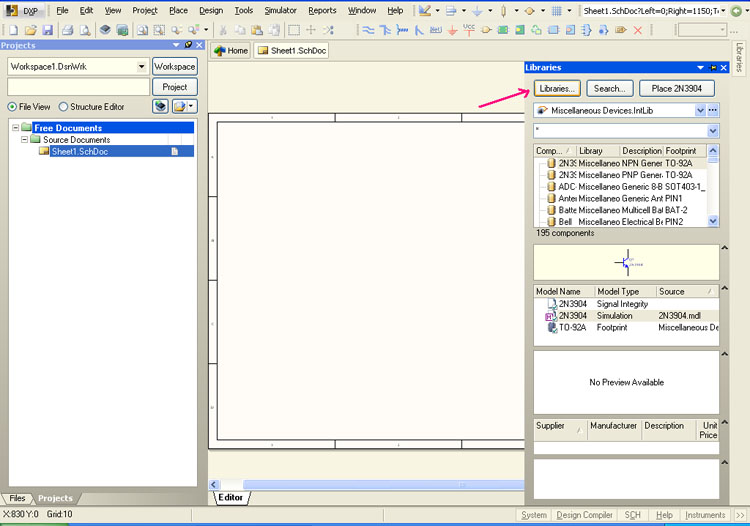The height and width of the screenshot is (526, 750).
Task: Open the Simulator menu
Action: click(280, 10)
